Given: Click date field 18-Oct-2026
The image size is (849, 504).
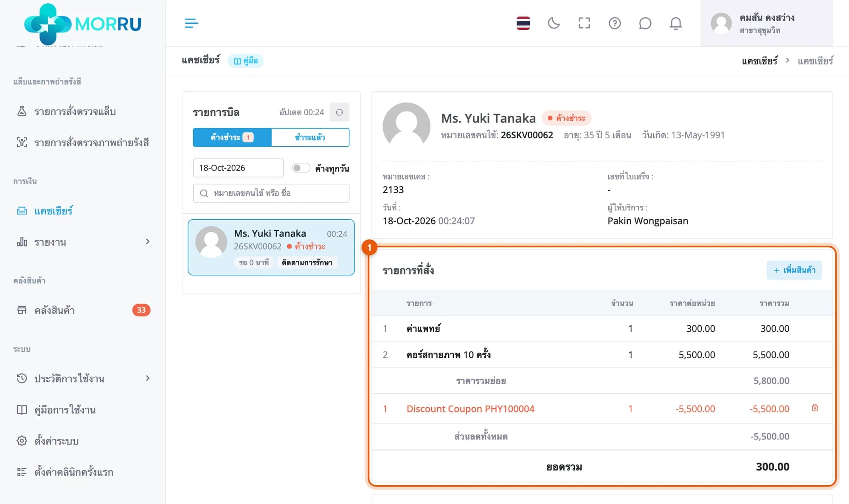Looking at the screenshot, I should tap(238, 168).
